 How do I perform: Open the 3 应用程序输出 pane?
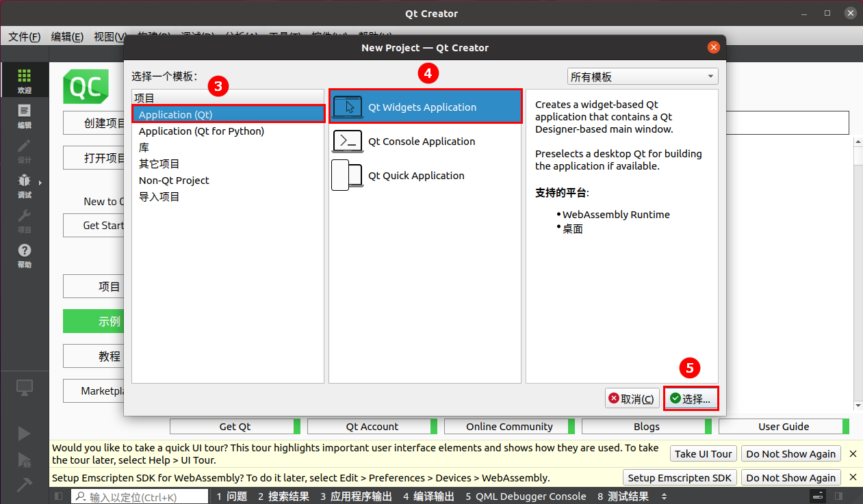356,496
